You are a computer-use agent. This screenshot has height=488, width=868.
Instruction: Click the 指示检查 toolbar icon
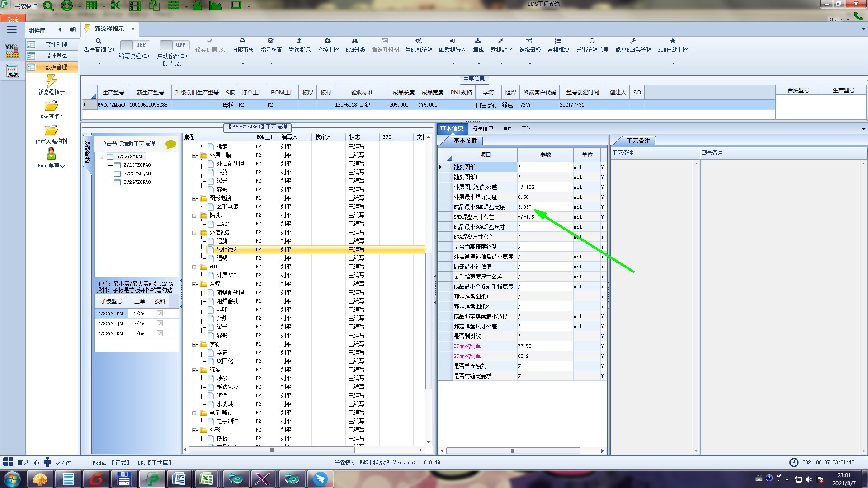tap(271, 41)
